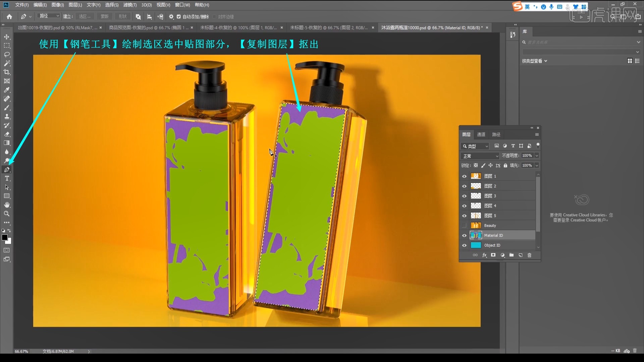Select the Crop tool
Screen dimensions: 644x362
coord(7,72)
